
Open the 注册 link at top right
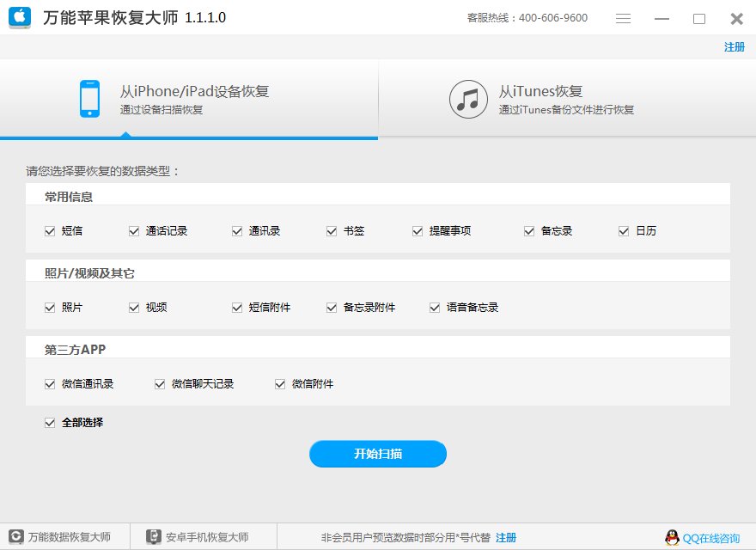tap(734, 47)
